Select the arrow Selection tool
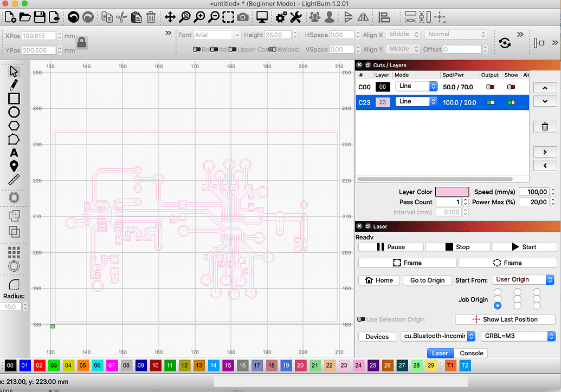This screenshot has width=561, height=392. pos(15,71)
